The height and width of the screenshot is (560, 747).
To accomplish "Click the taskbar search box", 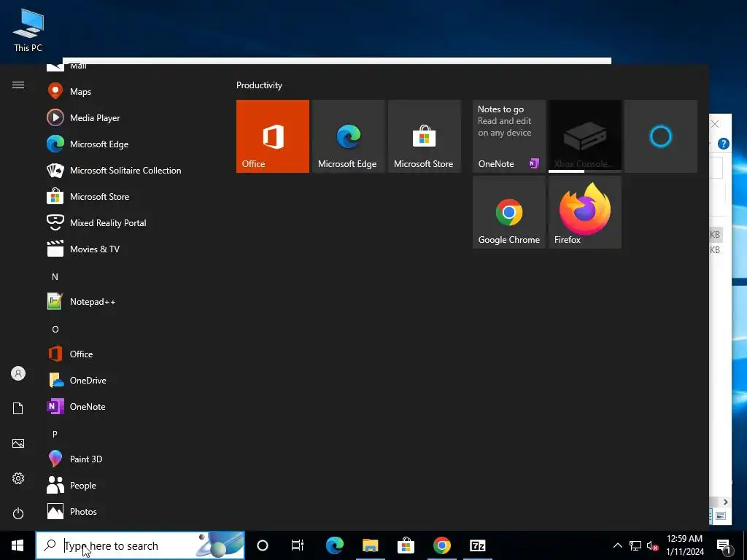I will (140, 545).
